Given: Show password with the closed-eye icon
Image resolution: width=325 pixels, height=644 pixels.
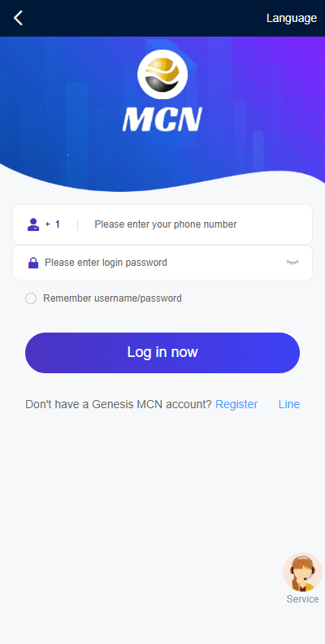Looking at the screenshot, I should [292, 263].
